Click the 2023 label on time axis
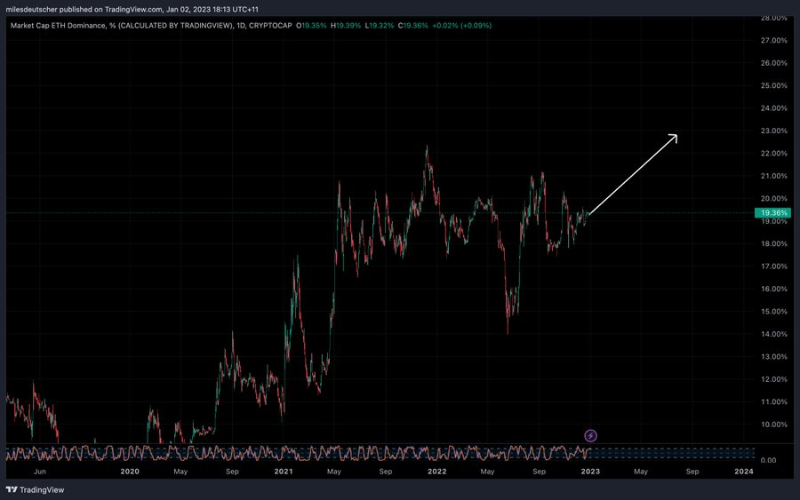The width and height of the screenshot is (800, 500). click(x=589, y=470)
